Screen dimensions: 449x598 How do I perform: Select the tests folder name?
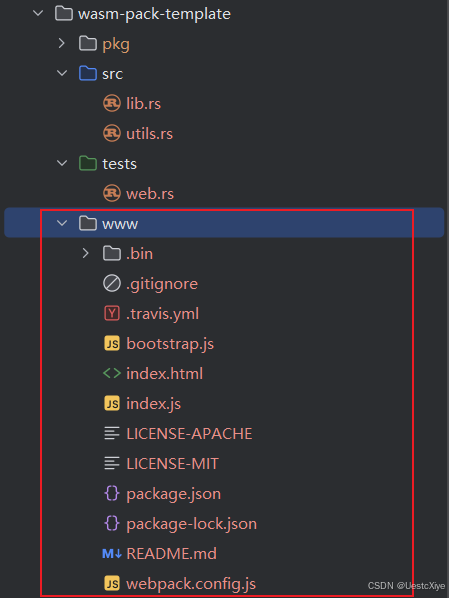point(119,164)
